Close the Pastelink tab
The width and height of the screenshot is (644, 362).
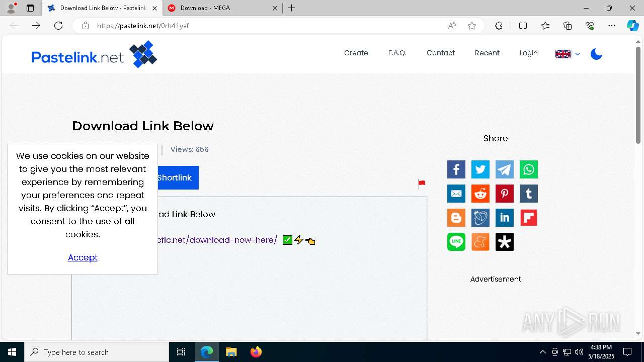[x=154, y=8]
